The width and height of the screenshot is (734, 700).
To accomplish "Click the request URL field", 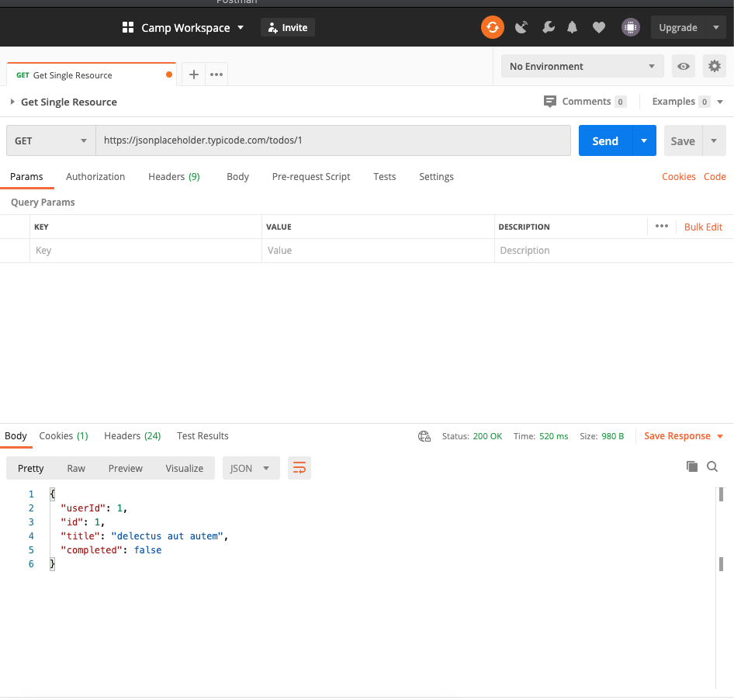I will 334,140.
